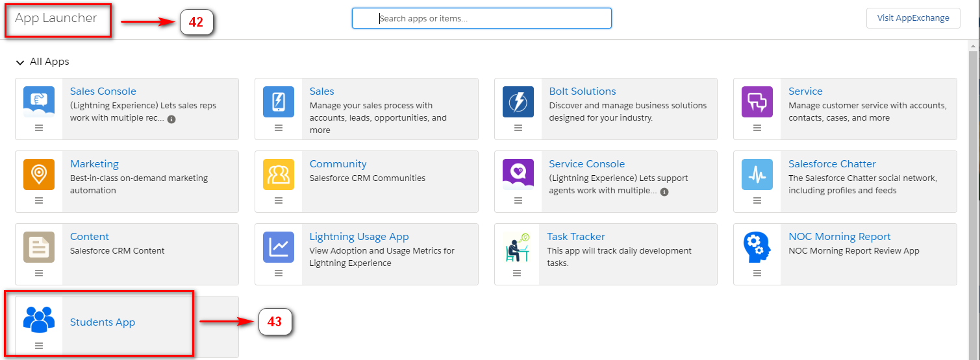Open the orange Marketing pin icon
Viewport: 980px width, 360px height.
pos(39,174)
